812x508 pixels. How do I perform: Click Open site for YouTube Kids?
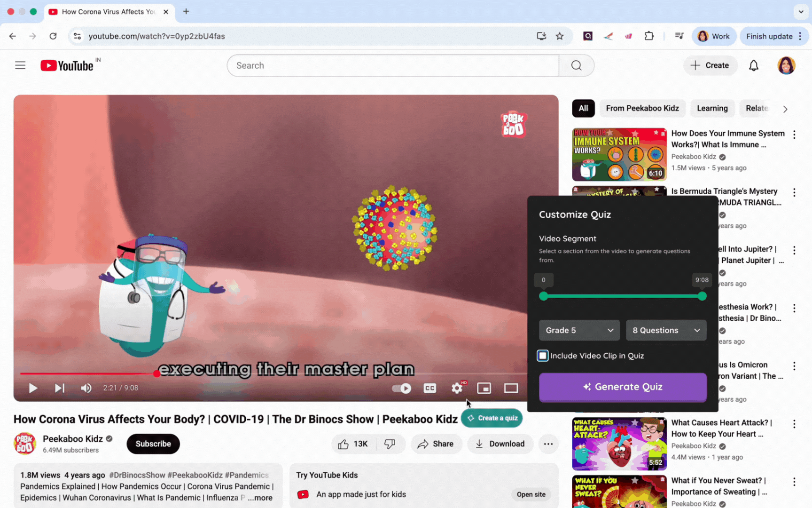coord(531,494)
